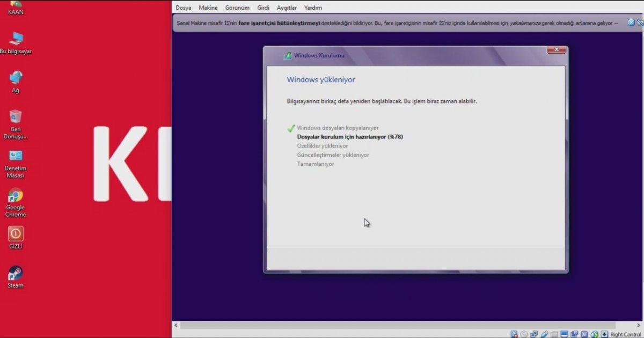Click hard disk activity status icon
Image resolution: width=644 pixels, height=338 pixels.
514,334
